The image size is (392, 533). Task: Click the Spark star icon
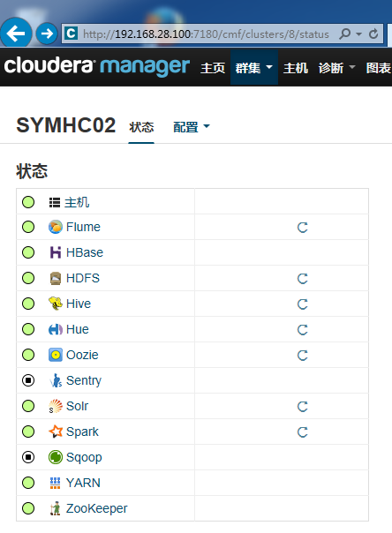pos(56,432)
